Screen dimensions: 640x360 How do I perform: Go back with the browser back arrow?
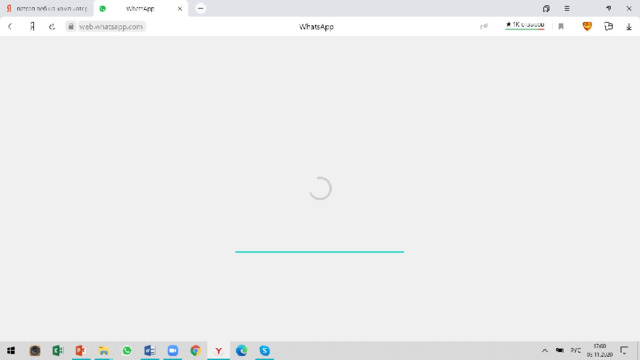pos(10,27)
